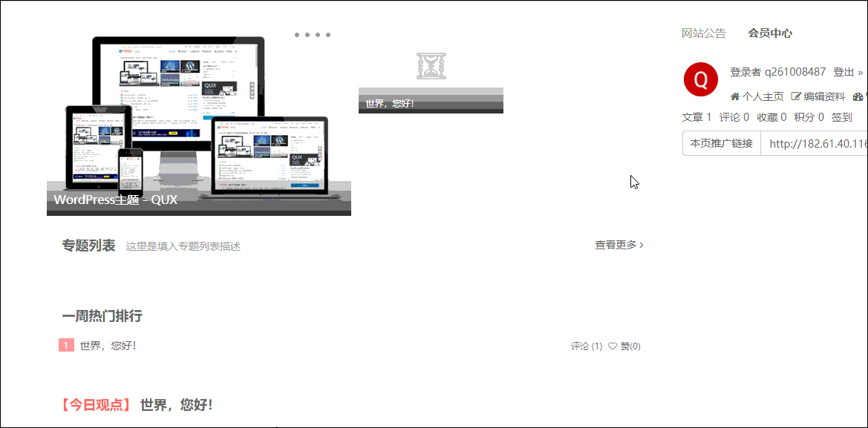
Task: Click the home icon beside 个人主页
Action: 735,96
